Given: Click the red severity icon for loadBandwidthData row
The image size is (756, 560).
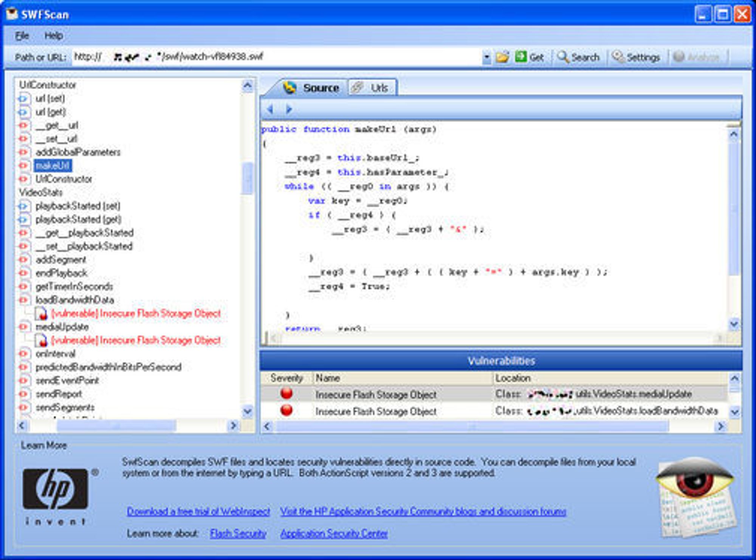Looking at the screenshot, I should pos(287,410).
